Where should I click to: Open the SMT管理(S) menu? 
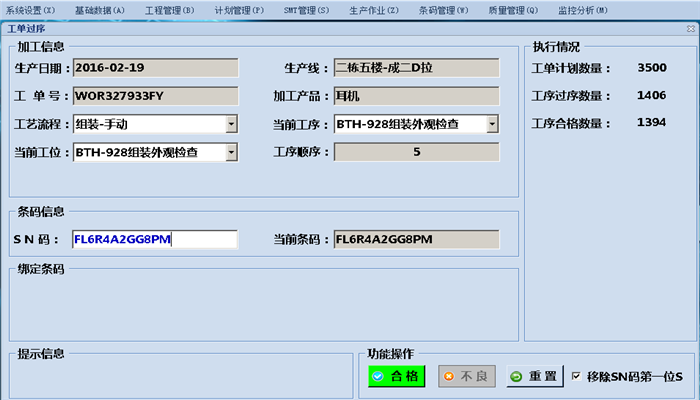pyautogui.click(x=306, y=10)
